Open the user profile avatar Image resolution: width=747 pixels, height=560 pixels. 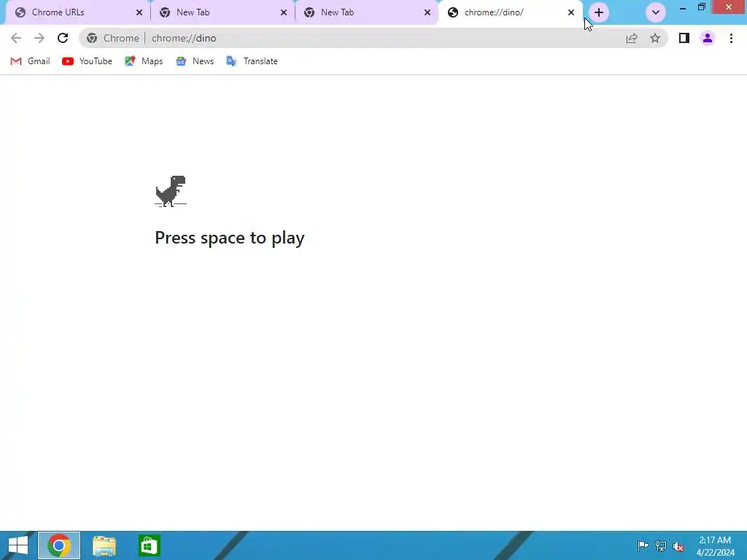click(x=708, y=38)
